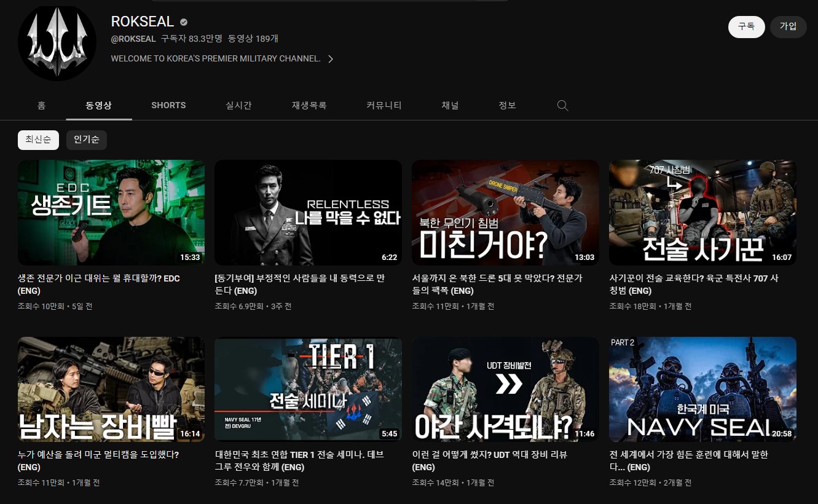The height and width of the screenshot is (504, 818).
Task: Play the TIER 1 전술 세미나 video thumbnail
Action: (308, 388)
